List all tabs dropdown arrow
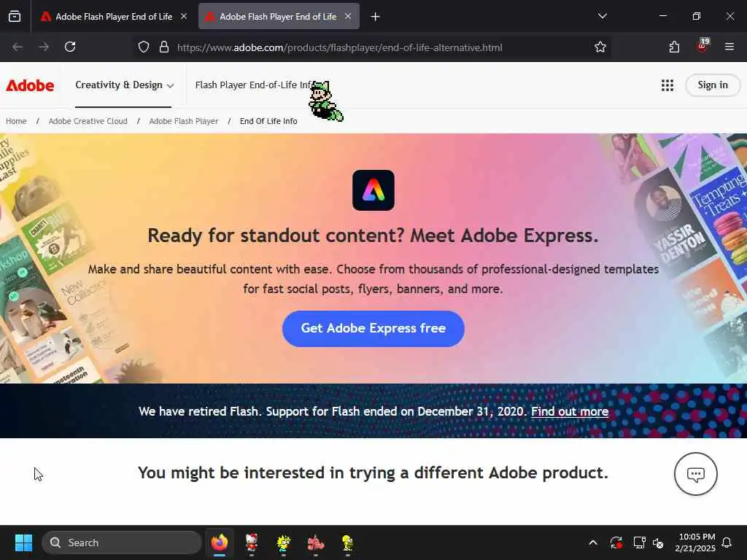747x560 pixels. pos(602,16)
